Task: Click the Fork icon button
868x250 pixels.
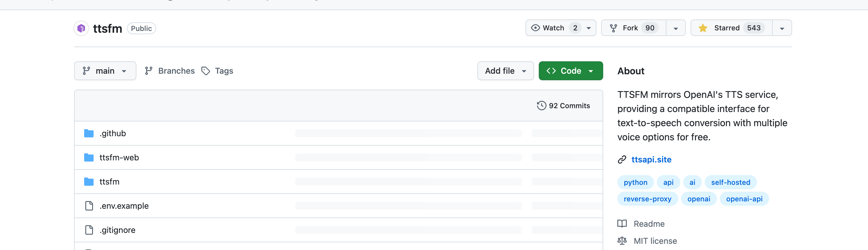Action: point(613,28)
